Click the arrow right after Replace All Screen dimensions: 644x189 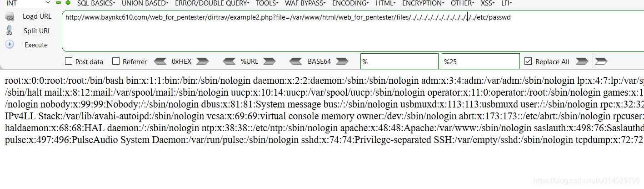tap(582, 61)
